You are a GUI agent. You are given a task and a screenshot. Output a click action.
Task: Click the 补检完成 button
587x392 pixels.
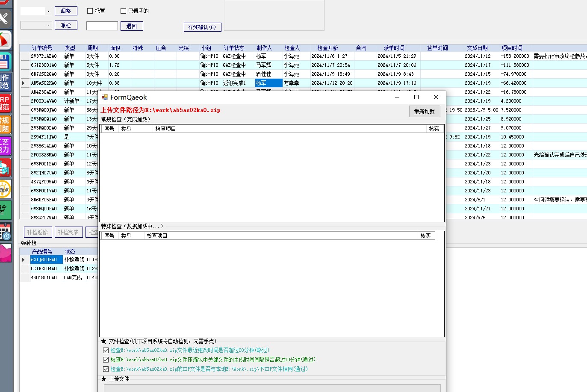pos(68,232)
